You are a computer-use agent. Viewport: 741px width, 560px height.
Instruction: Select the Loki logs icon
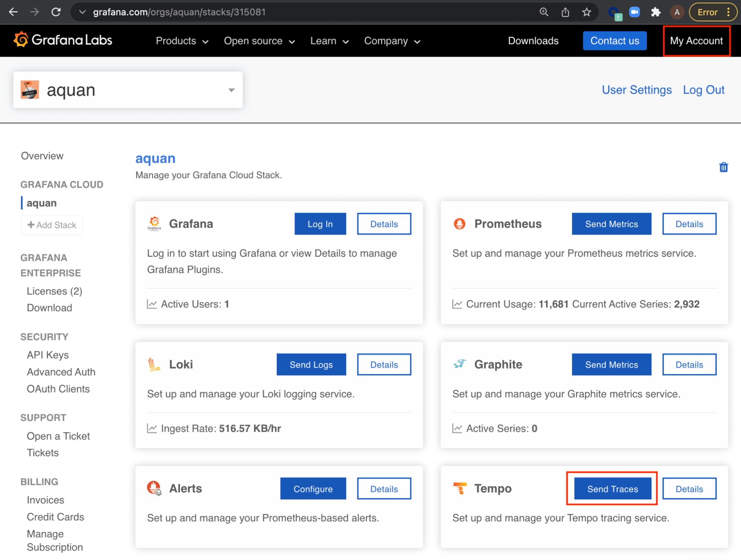coord(154,364)
